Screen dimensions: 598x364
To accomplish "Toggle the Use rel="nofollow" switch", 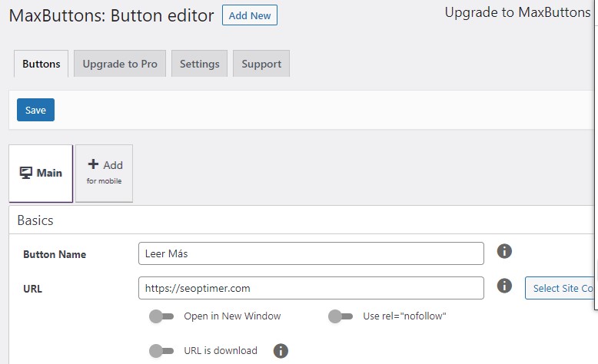I will coord(340,316).
